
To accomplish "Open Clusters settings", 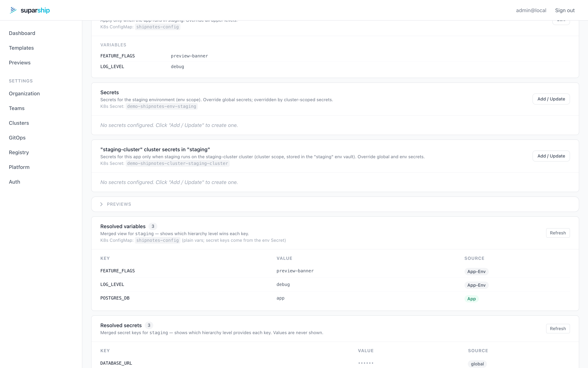I will (19, 123).
